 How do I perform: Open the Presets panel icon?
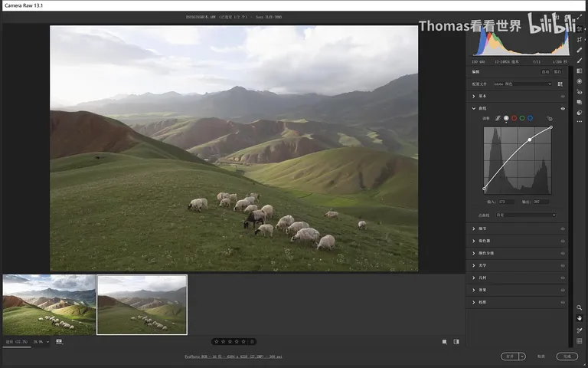point(580,112)
